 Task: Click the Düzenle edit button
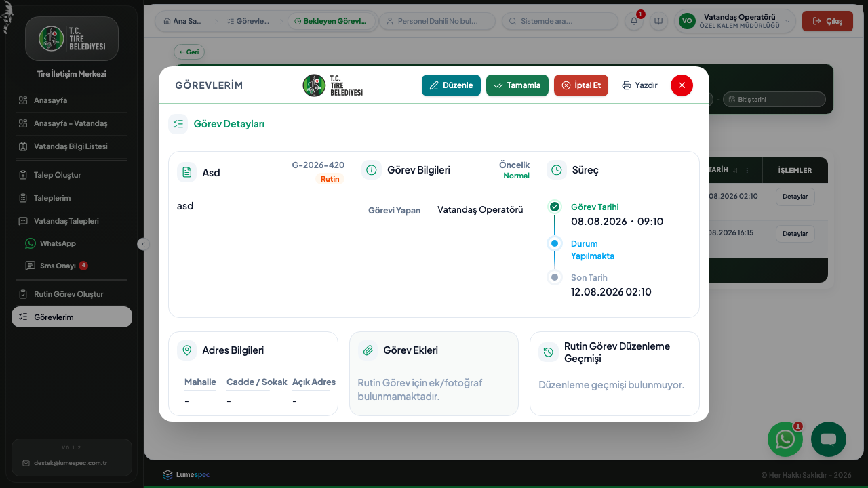click(451, 85)
